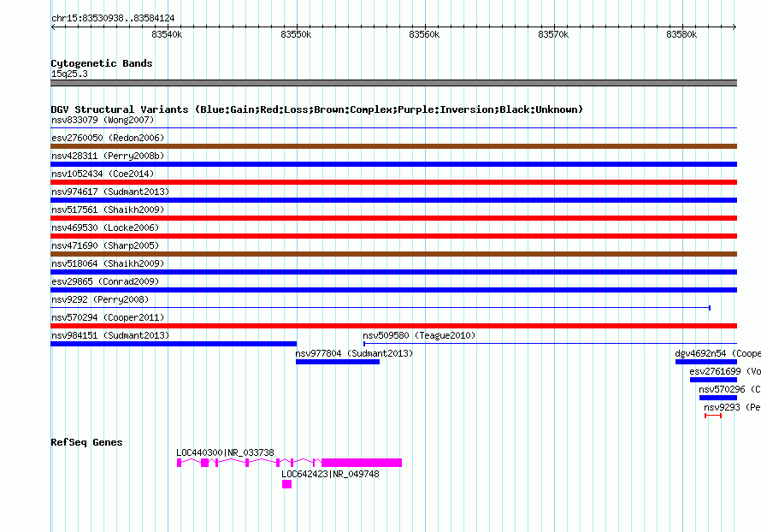This screenshot has width=761, height=532.
Task: Click the red nsv1052434 Coe2014 loss bar
Action: (x=393, y=182)
